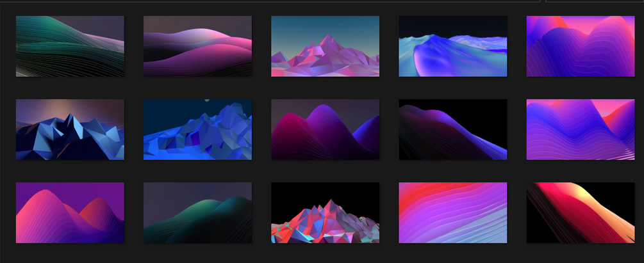Select the magenta and purple triple hills thumbnail
The image size is (644, 263).
pos(326,129)
